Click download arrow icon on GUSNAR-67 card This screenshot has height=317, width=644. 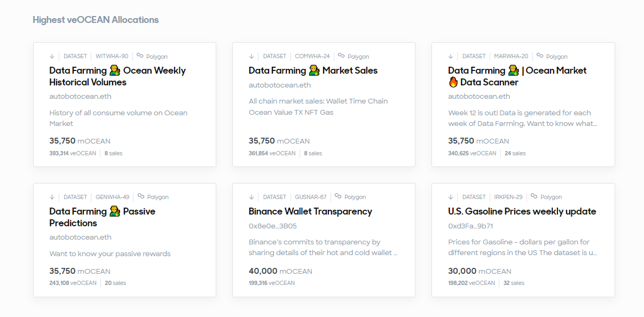tap(252, 197)
